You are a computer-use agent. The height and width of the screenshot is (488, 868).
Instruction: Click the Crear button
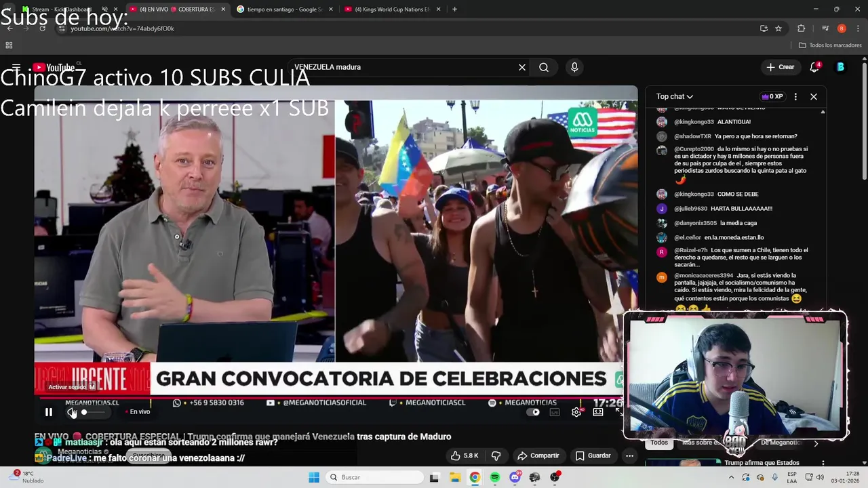click(x=781, y=67)
